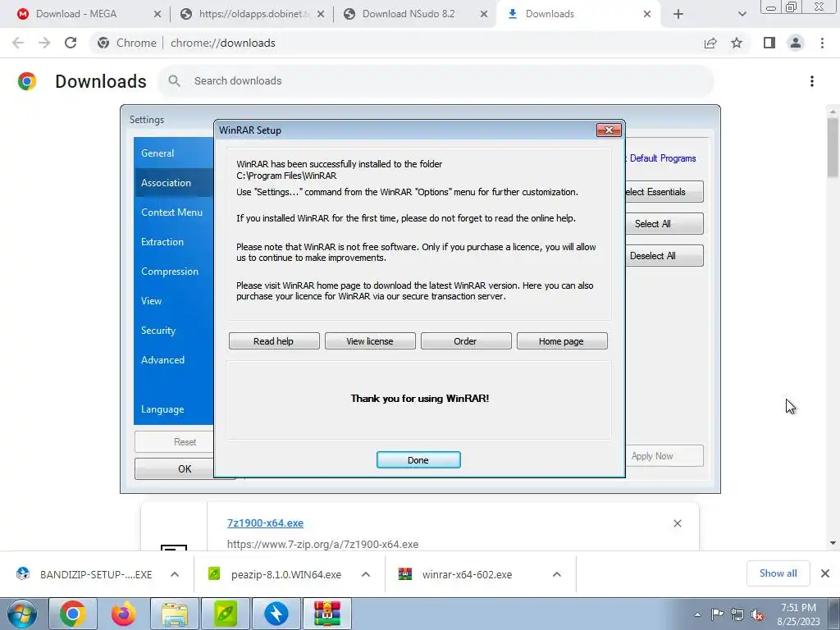This screenshot has height=630, width=840.
Task: Click Select Essentials button
Action: point(664,192)
